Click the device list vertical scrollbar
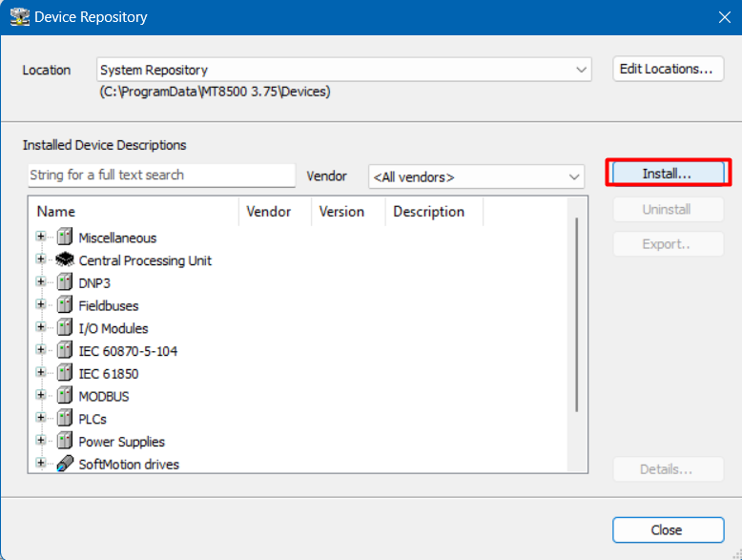The width and height of the screenshot is (742, 560). point(576,315)
